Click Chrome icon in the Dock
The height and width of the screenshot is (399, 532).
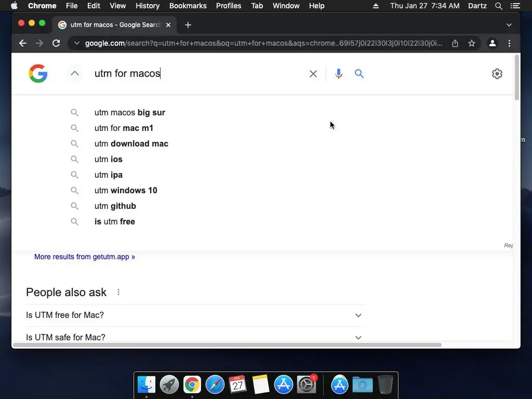pos(192,385)
